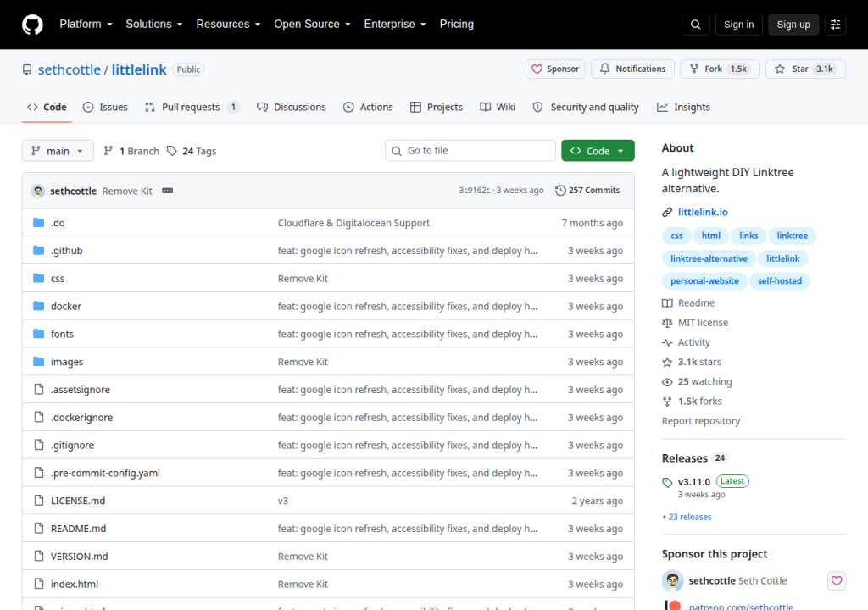Open the + 23 releases link

[x=687, y=517]
